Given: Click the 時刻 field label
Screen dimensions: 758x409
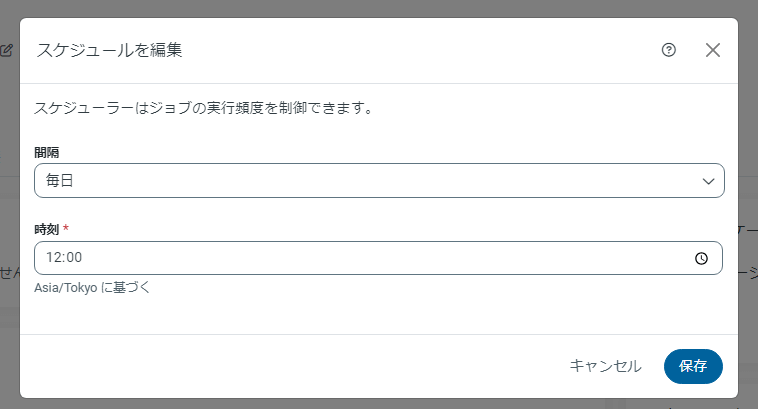Looking at the screenshot, I should (46, 229).
